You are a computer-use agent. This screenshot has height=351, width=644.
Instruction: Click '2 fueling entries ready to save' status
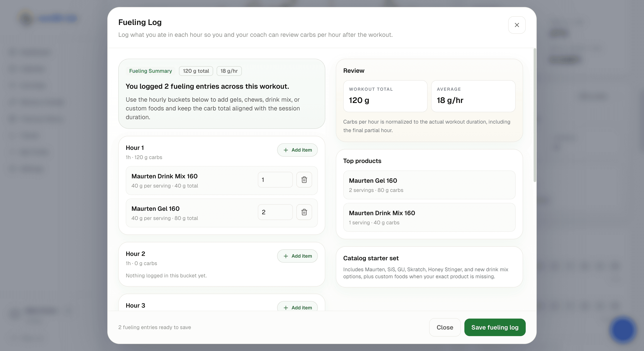[154, 327]
